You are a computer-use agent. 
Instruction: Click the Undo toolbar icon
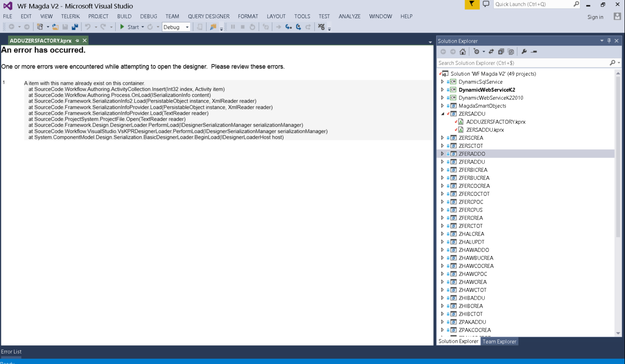tap(88, 27)
